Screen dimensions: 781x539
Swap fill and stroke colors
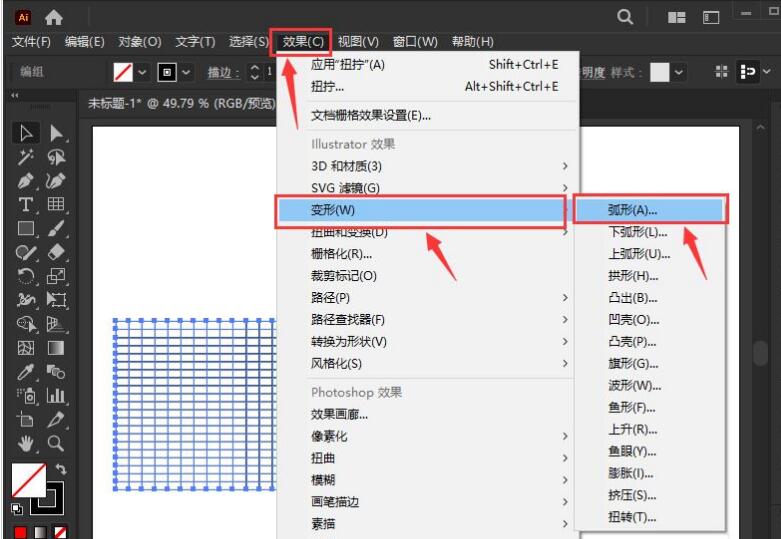[x=60, y=469]
